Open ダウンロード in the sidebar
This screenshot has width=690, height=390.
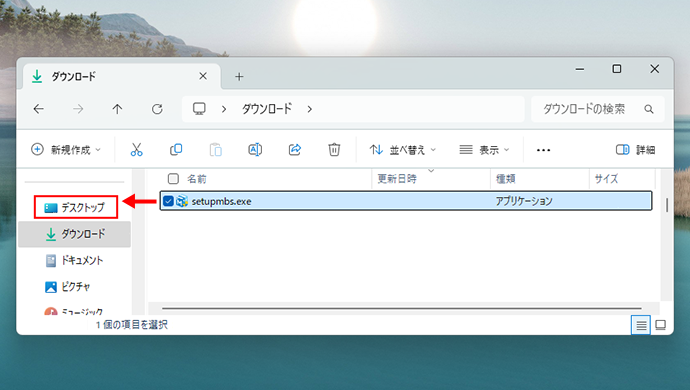[75, 234]
